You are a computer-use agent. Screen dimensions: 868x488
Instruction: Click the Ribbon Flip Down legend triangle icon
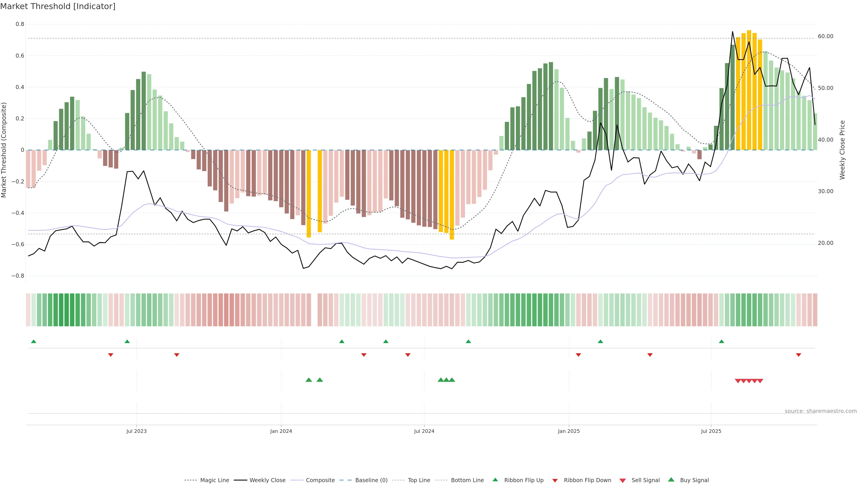pos(555,481)
